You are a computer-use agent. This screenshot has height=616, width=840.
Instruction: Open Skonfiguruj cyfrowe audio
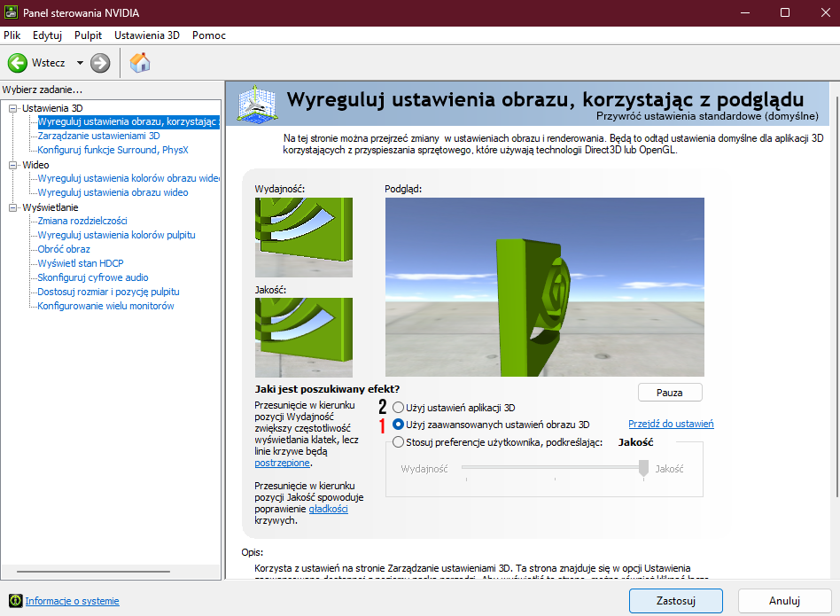point(93,277)
